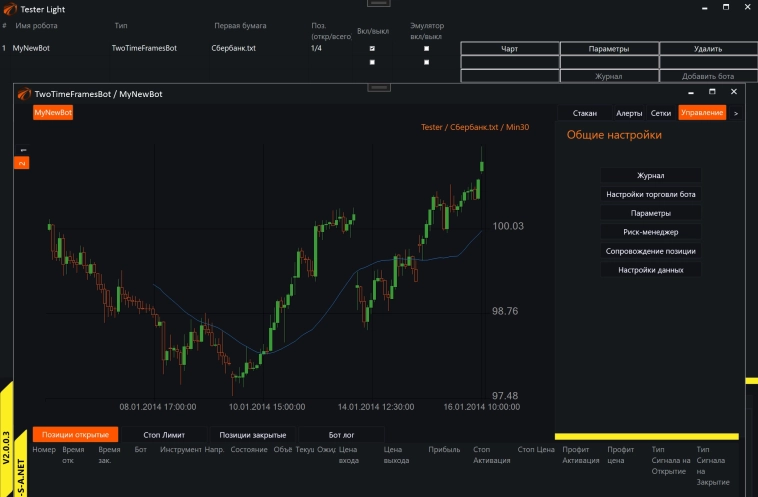Image resolution: width=758 pixels, height=497 pixels.
Task: Select chart tab 1 on the left
Action: (22, 150)
